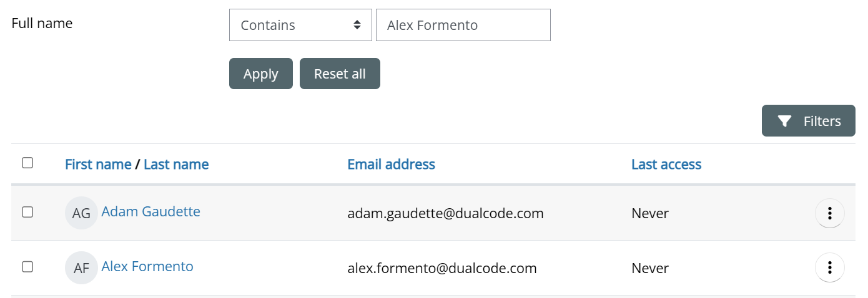Open the Contains operator dropdown
868x298 pixels.
pyautogui.click(x=300, y=25)
